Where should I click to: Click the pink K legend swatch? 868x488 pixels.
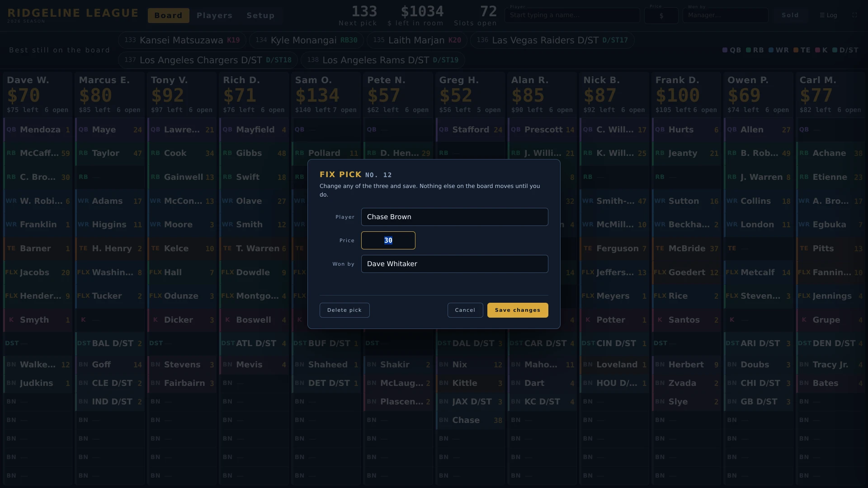point(817,50)
